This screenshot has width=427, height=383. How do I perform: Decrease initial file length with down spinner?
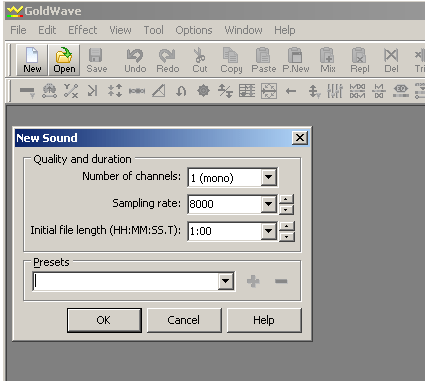pyautogui.click(x=286, y=236)
